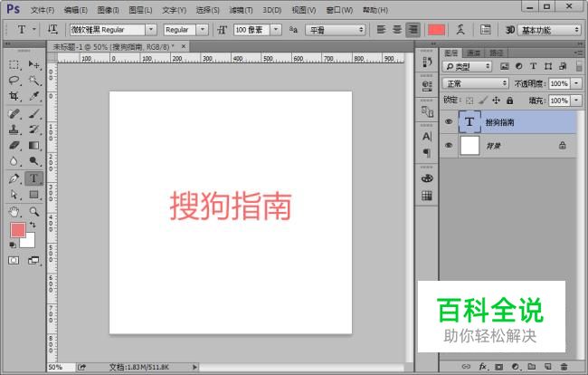Select the Path Selection tool
This screenshot has width=588, height=375.
click(x=14, y=195)
